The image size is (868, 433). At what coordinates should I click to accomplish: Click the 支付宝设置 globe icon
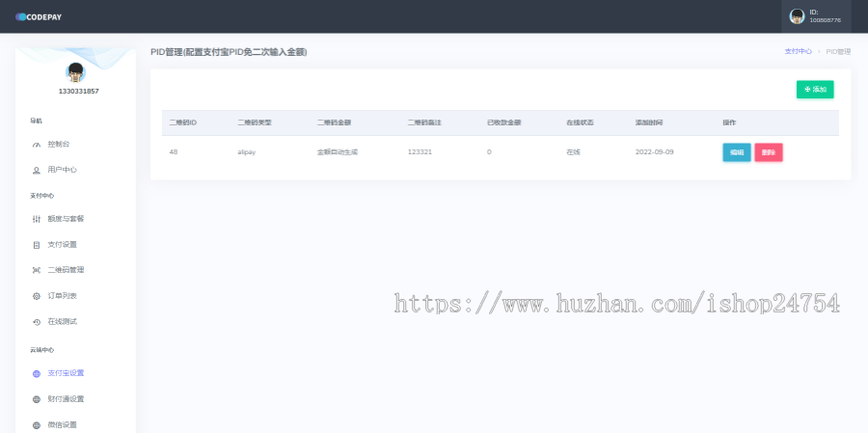[37, 374]
